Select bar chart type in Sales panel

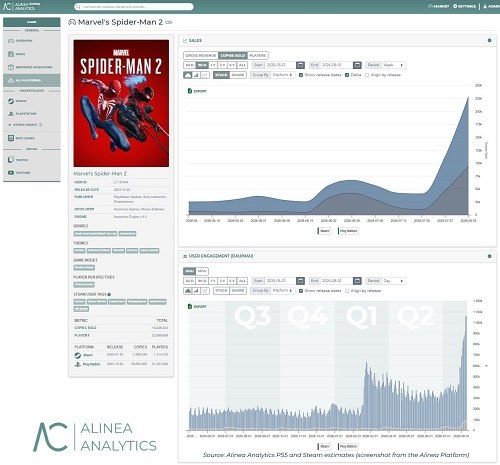click(x=196, y=75)
